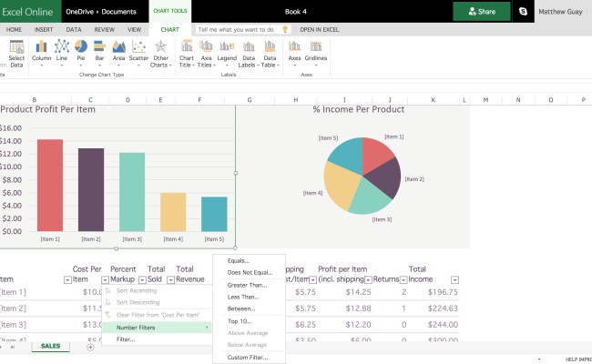Click the Excel Online logo

(27, 12)
